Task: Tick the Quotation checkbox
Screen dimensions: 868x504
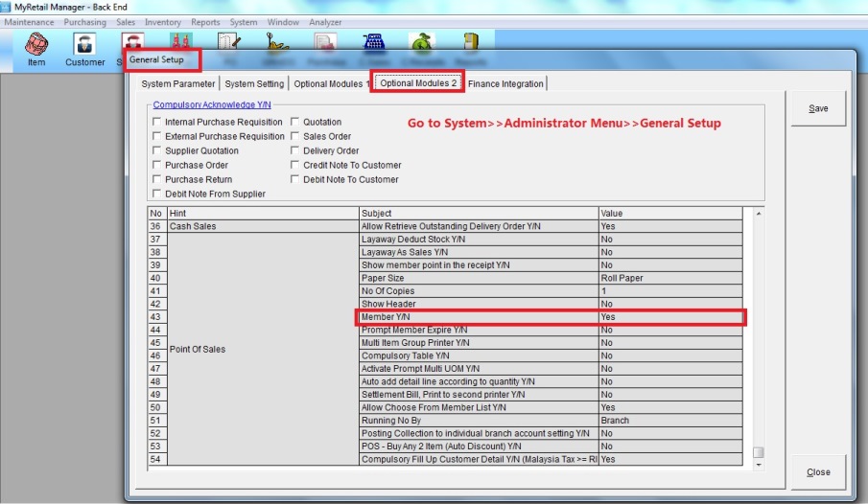Action: pyautogui.click(x=295, y=123)
